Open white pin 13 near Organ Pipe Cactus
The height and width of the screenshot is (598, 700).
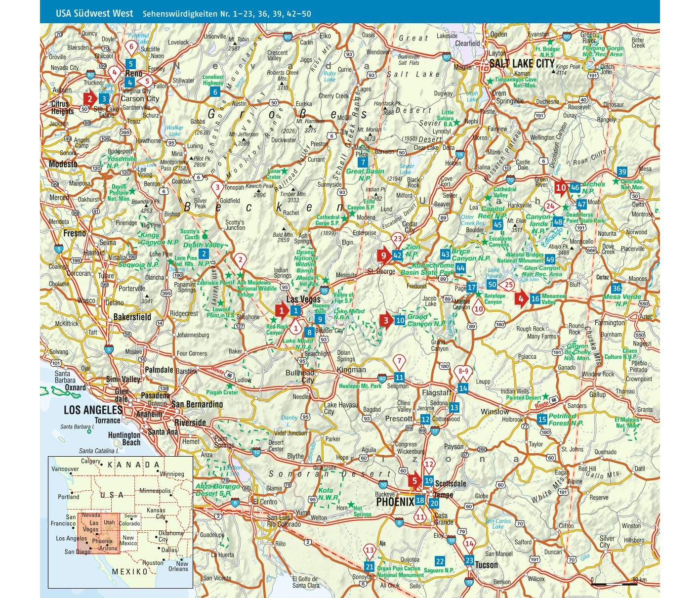pos(370,550)
